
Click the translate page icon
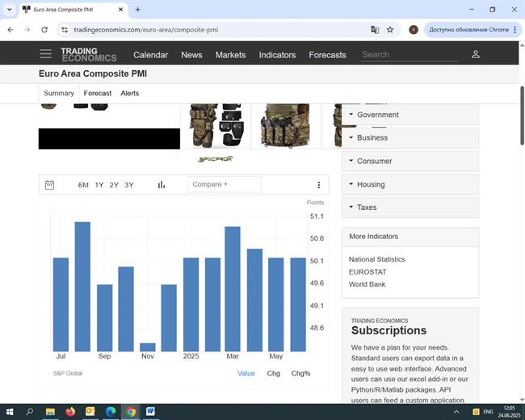(375, 30)
